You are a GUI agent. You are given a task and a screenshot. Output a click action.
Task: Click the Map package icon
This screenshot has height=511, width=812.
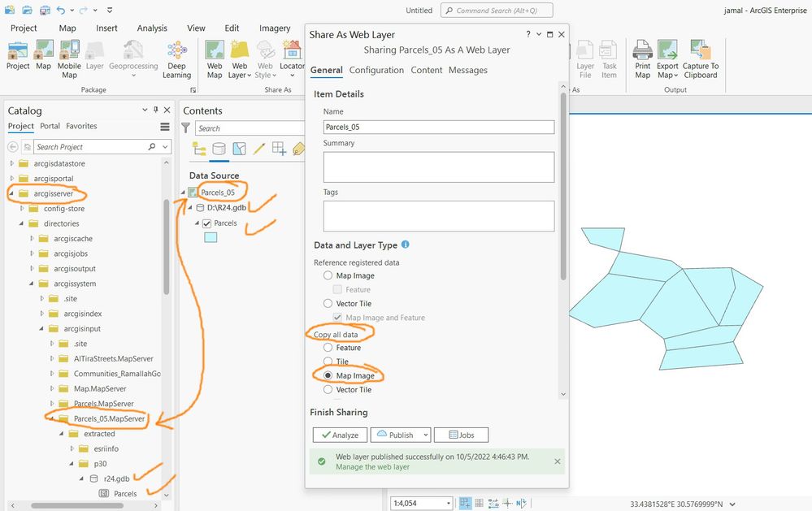(44, 50)
